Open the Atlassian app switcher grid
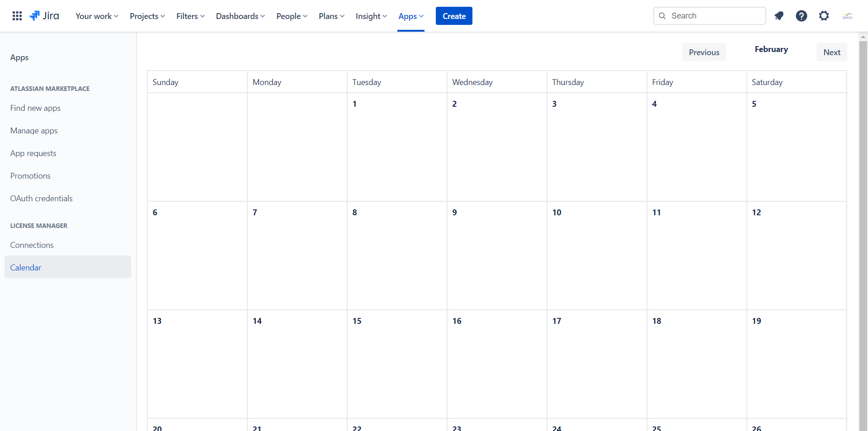Image resolution: width=868 pixels, height=431 pixels. (17, 16)
